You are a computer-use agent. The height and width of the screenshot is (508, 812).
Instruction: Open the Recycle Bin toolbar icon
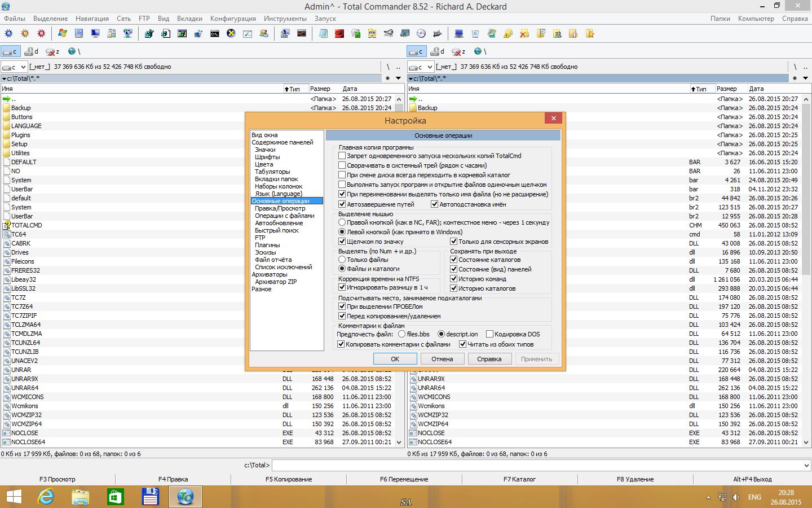click(475, 34)
